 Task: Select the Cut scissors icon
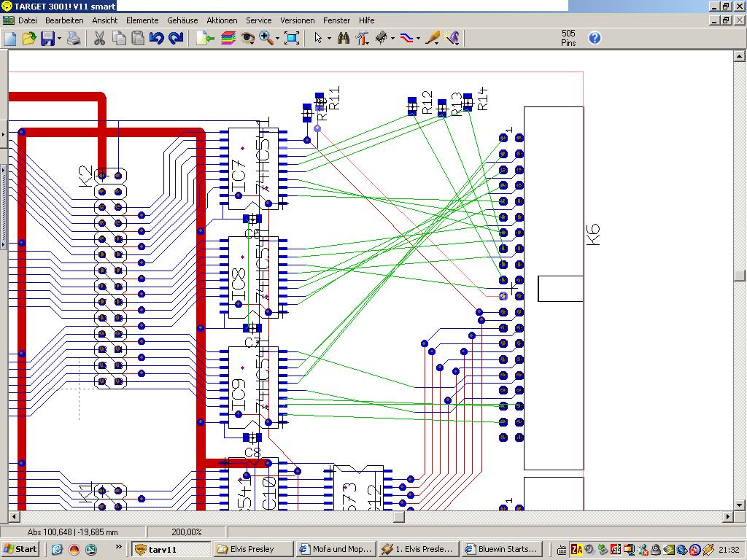click(x=99, y=39)
